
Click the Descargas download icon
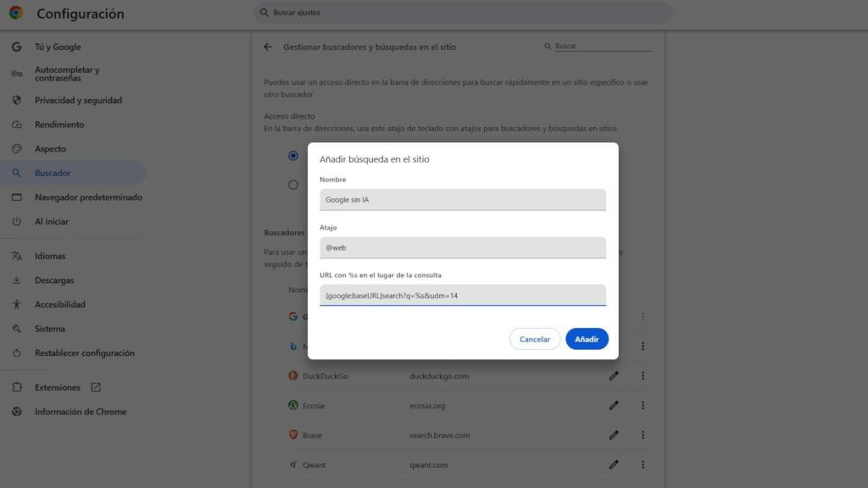17,280
